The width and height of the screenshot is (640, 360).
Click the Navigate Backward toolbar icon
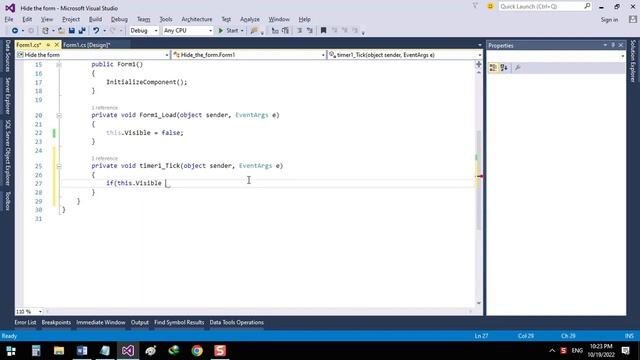click(15, 31)
